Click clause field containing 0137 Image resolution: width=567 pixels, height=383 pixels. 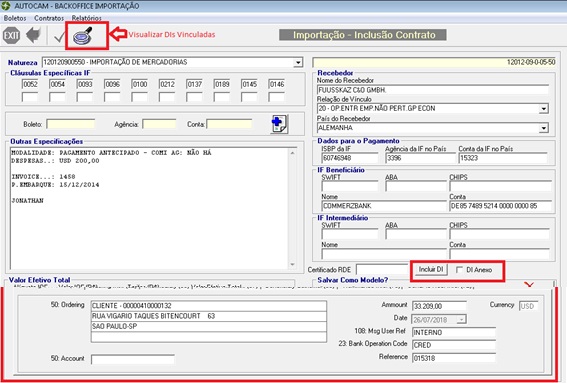(195, 84)
